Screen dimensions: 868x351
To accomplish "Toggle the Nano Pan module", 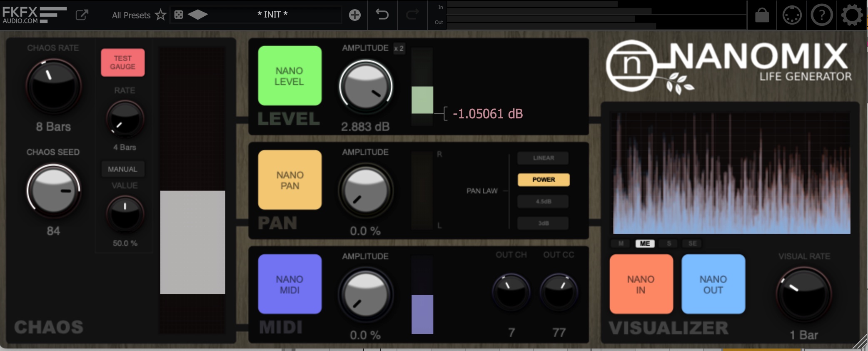I will 289,180.
